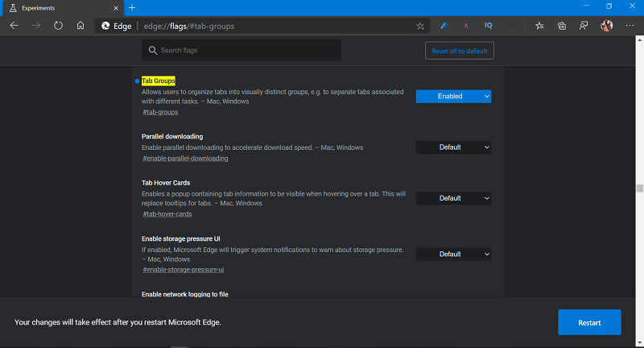
Task: Open the home page icon
Action: [x=80, y=26]
